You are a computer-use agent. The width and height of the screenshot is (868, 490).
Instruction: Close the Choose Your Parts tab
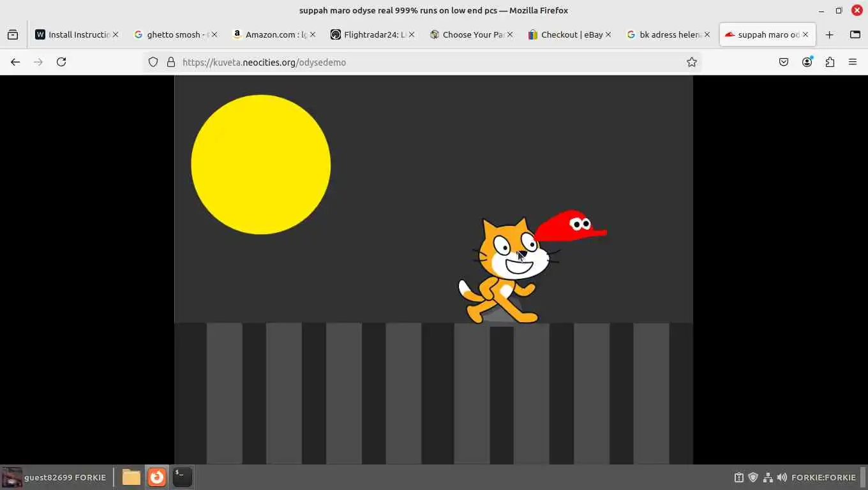509,34
